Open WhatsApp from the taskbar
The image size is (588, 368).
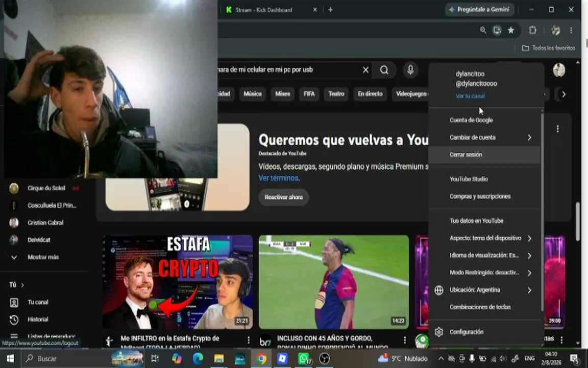[304, 359]
